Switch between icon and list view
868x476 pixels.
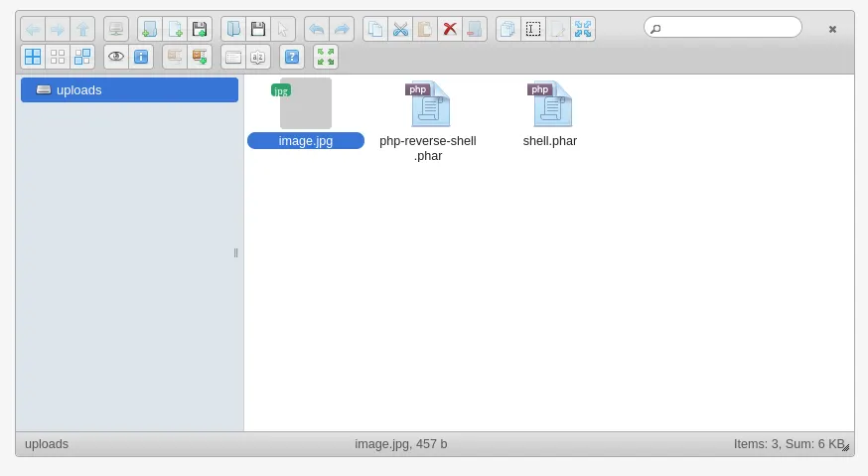click(233, 57)
